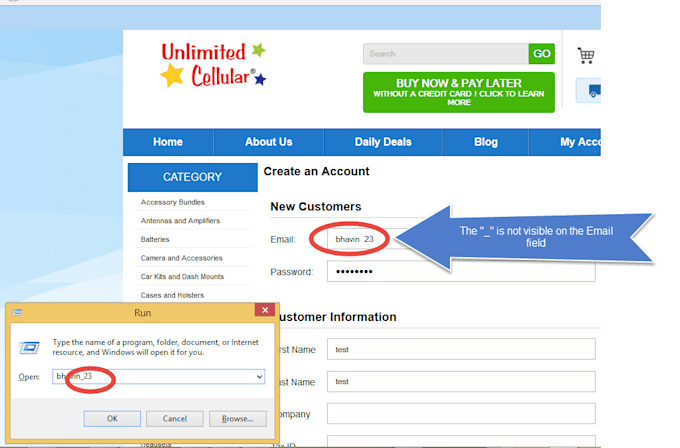Open Antennas and Amplifiers category
680x448 pixels.
pyautogui.click(x=180, y=221)
